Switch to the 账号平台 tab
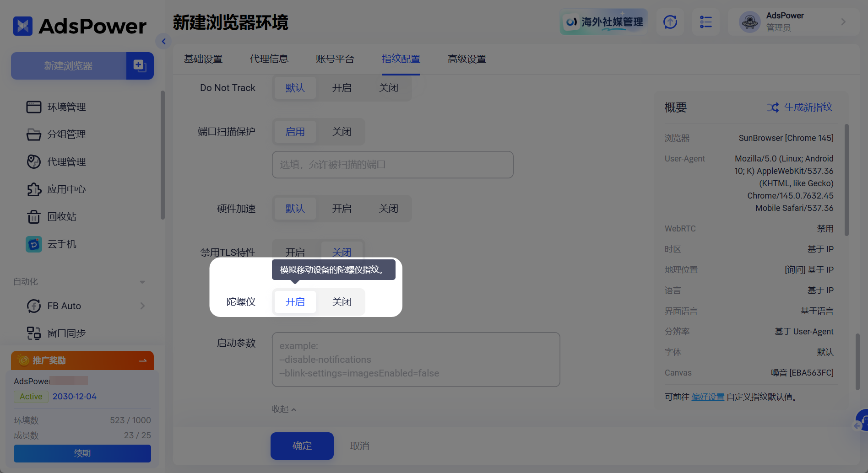 [x=335, y=59]
